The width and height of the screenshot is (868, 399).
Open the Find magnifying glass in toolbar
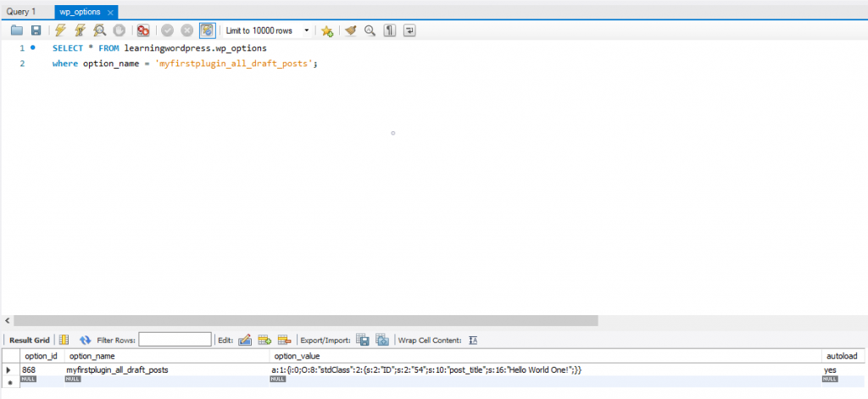(x=370, y=30)
